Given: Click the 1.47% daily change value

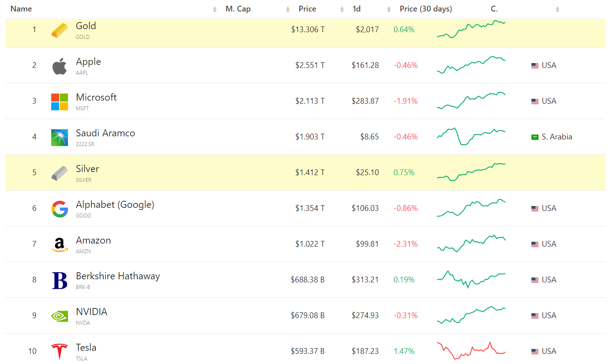Looking at the screenshot, I should click(x=404, y=351).
